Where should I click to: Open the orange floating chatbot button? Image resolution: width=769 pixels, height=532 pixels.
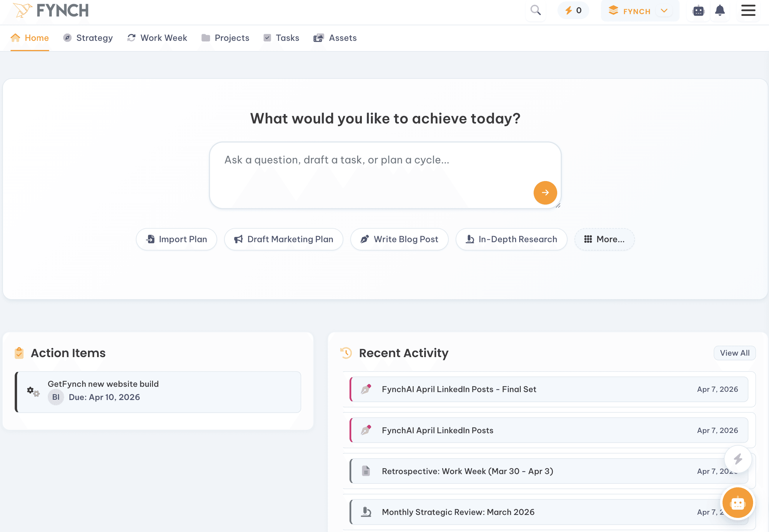coord(737,503)
